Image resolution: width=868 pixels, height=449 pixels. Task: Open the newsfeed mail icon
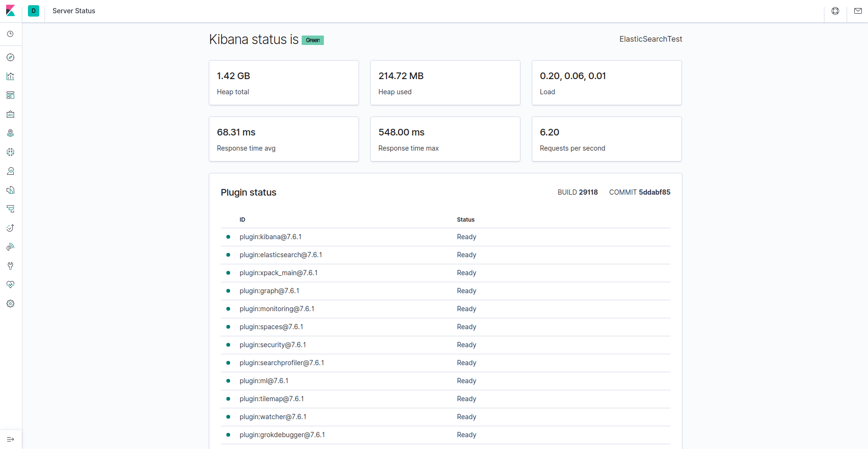pyautogui.click(x=858, y=11)
